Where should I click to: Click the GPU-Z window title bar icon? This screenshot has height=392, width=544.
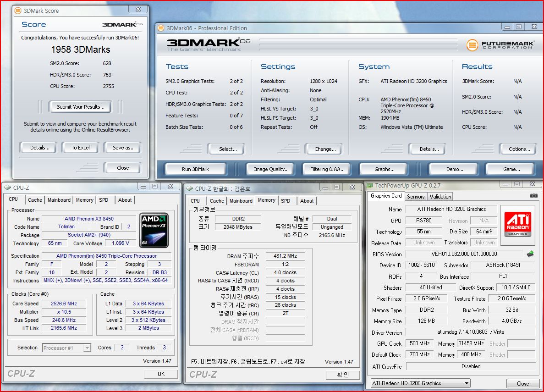(x=370, y=185)
